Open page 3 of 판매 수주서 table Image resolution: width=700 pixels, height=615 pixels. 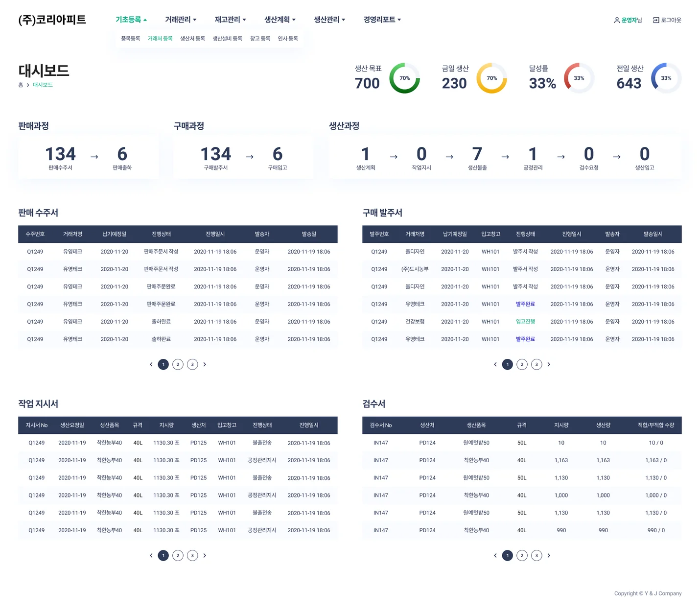(x=193, y=364)
